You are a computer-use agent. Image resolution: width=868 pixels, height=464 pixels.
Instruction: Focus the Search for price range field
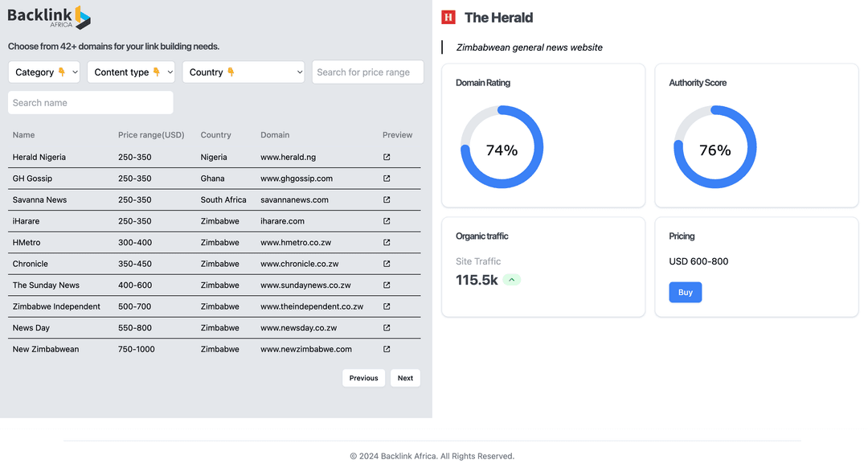click(x=367, y=72)
